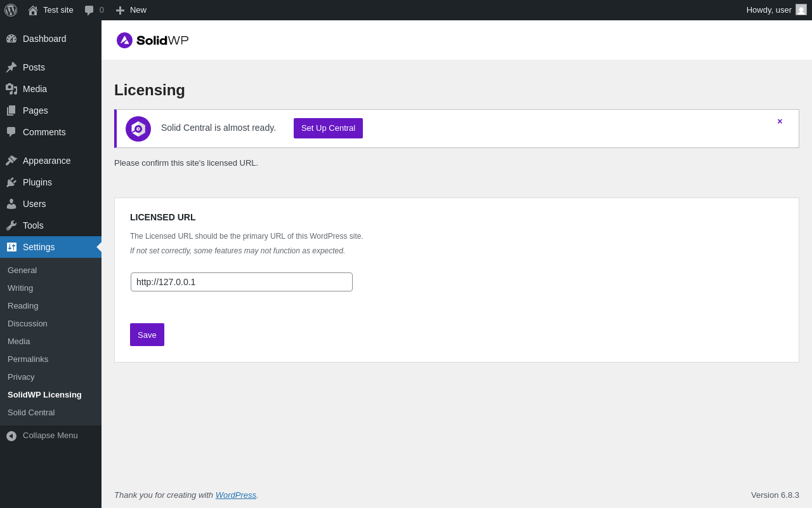Save the licensed URL
The image size is (812, 508).
pyautogui.click(x=147, y=335)
